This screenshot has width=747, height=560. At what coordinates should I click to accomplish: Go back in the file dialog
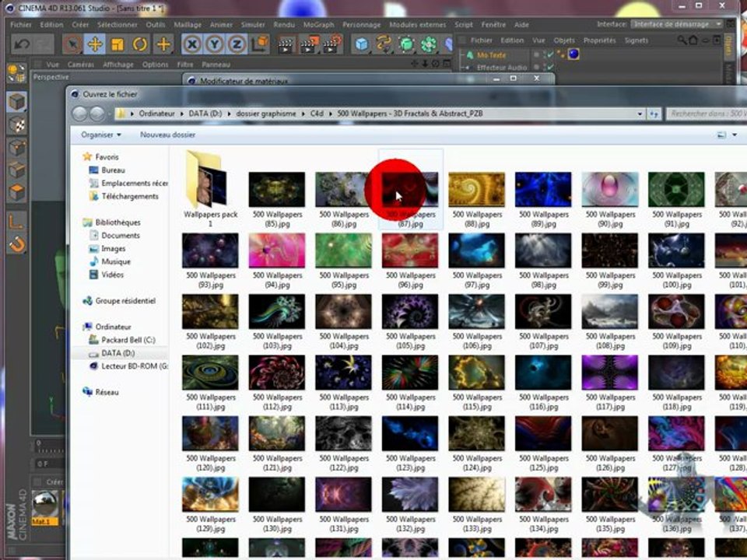tap(79, 114)
